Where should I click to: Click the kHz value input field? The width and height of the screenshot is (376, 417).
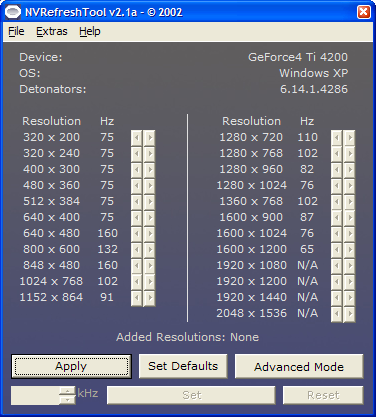(35, 396)
